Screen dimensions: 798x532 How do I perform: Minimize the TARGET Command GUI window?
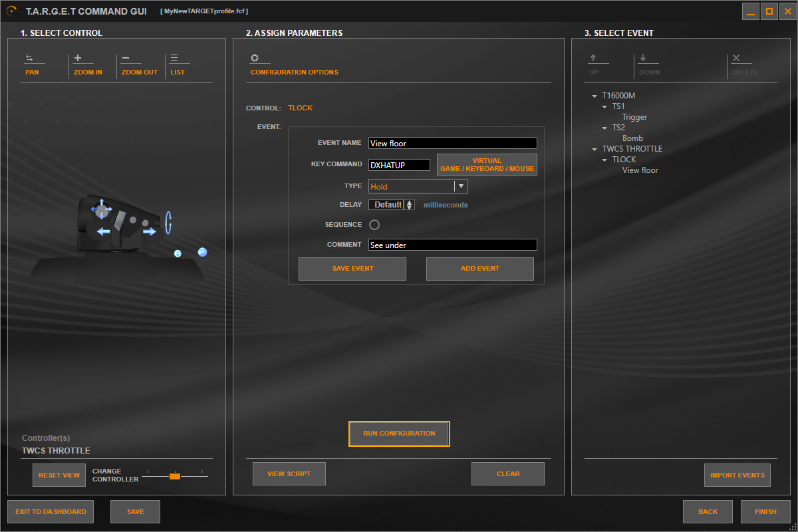pos(751,11)
